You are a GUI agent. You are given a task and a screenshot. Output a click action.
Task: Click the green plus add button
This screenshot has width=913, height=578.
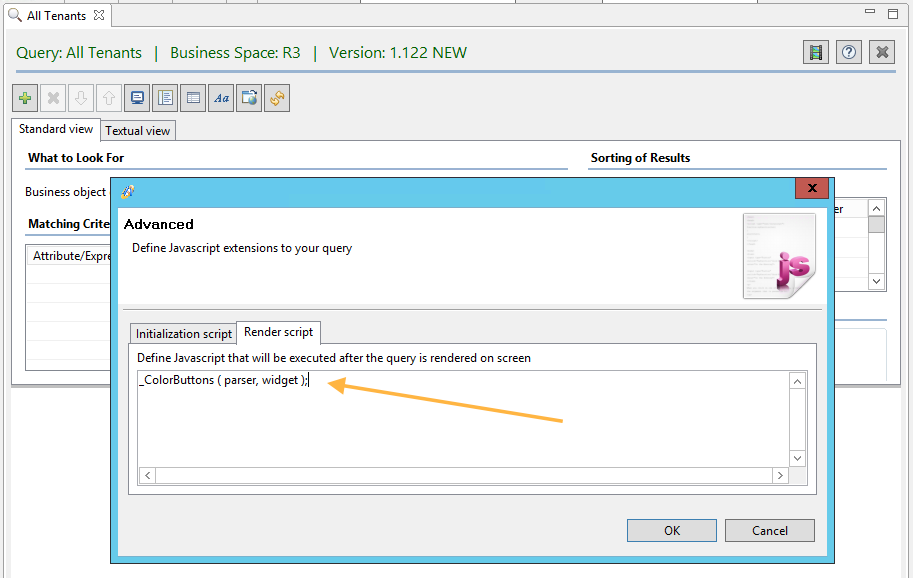(25, 98)
